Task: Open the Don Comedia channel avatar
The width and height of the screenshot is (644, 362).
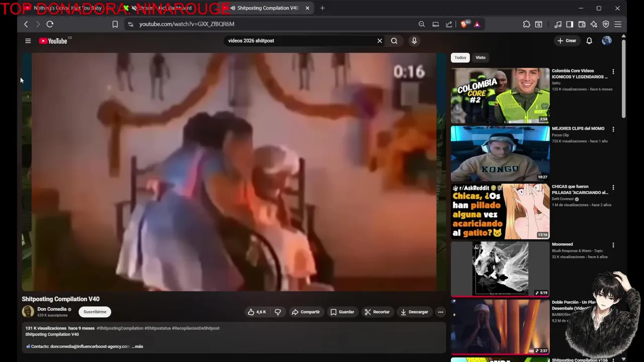Action: click(x=28, y=312)
